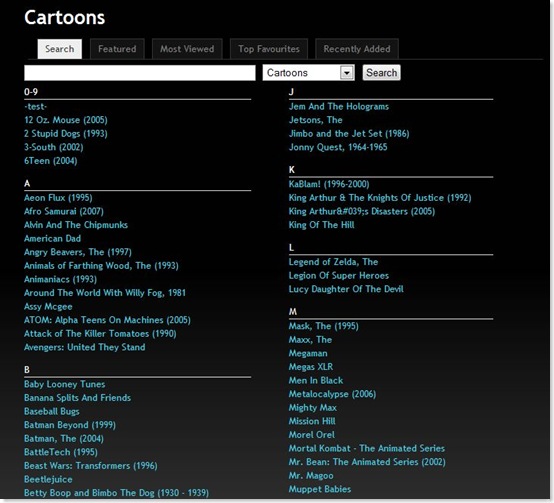The image size is (554, 503).
Task: Open Betty Boop and Bimbo The Dog
Action: [x=117, y=493]
